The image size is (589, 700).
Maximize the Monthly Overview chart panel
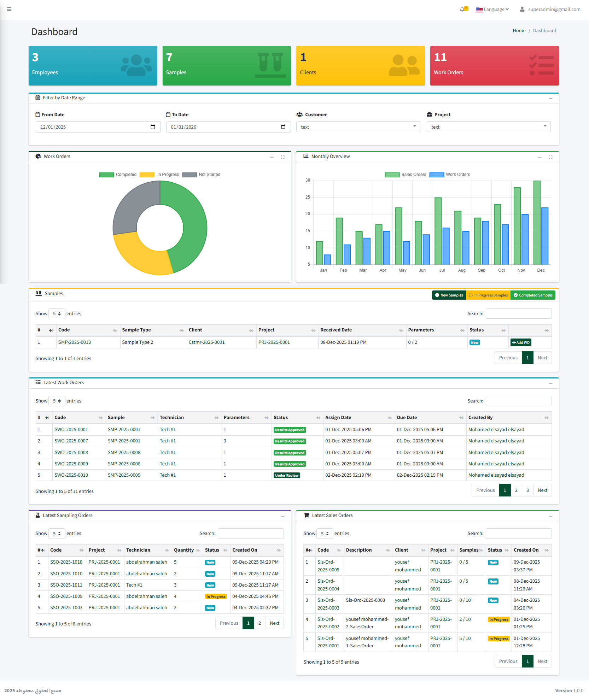click(550, 157)
